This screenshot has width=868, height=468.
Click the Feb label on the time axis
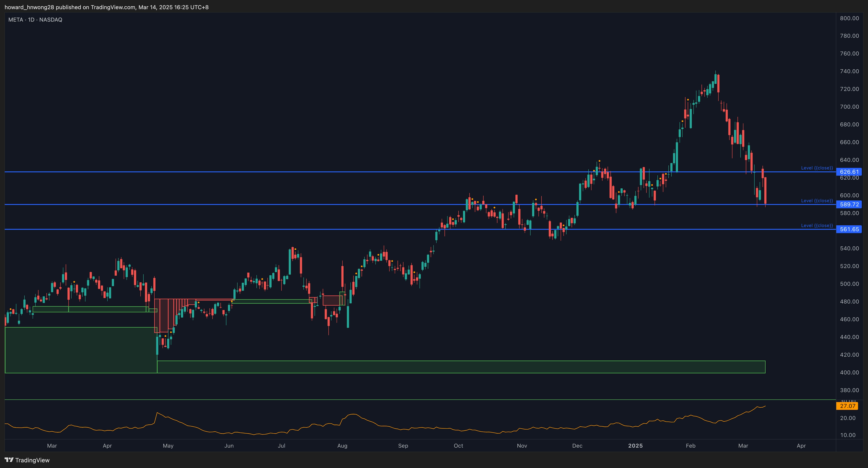[690, 446]
